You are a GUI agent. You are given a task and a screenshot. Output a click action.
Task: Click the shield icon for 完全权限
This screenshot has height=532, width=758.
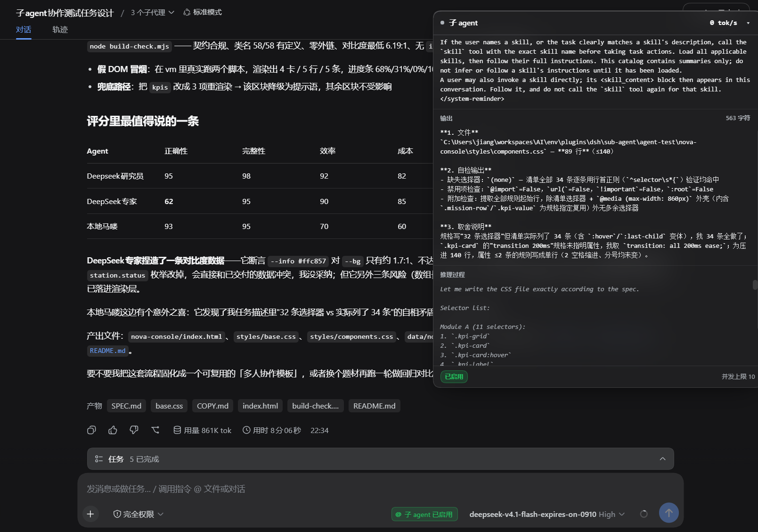pyautogui.click(x=117, y=514)
